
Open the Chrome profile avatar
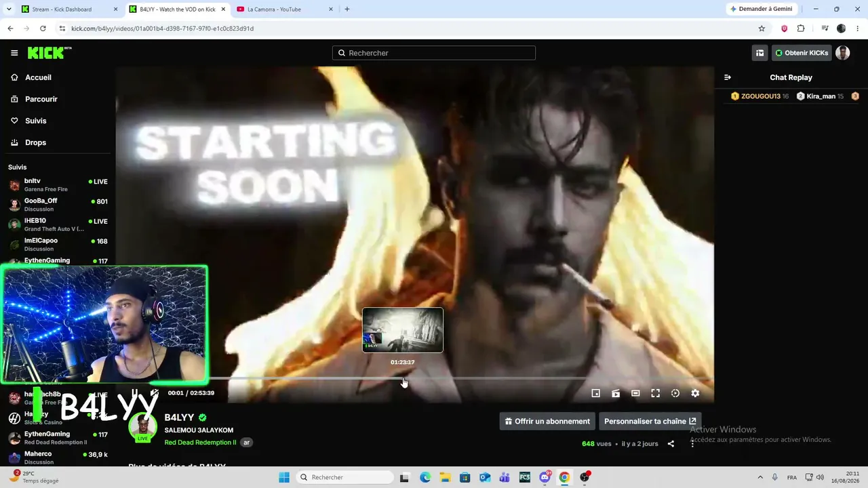coord(842,28)
